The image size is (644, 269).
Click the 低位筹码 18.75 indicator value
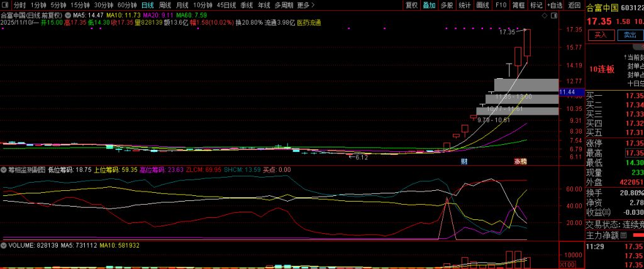point(70,169)
